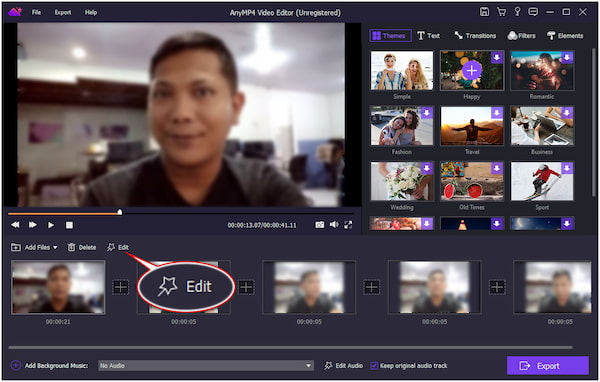Select the first clip 00:00:21
The image size is (600, 382).
[x=58, y=287]
